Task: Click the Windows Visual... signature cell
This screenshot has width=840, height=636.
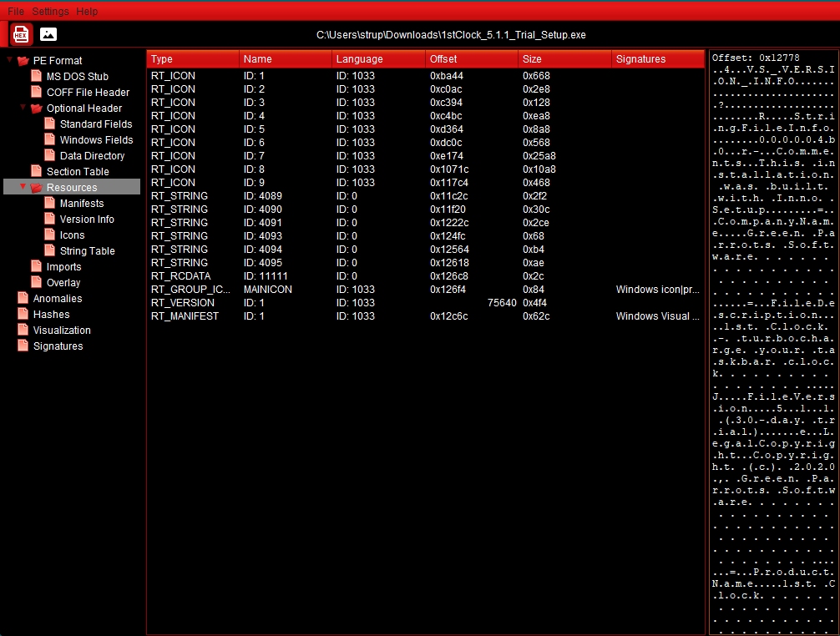Action: tap(658, 316)
